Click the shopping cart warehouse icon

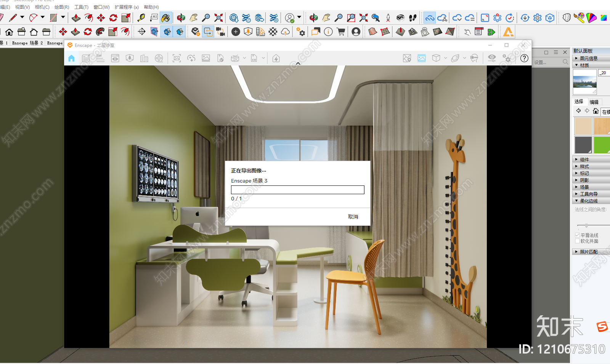click(x=341, y=32)
